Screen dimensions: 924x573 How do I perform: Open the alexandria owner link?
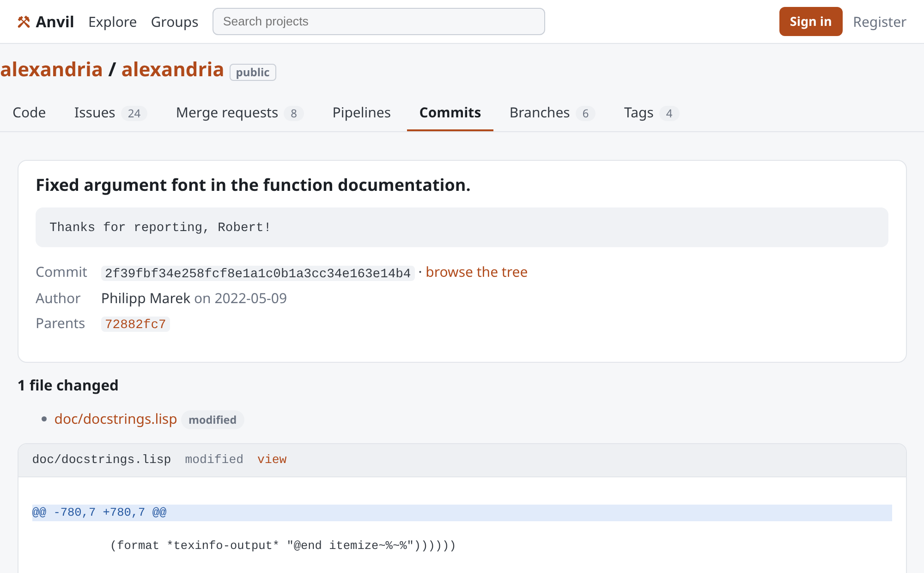point(51,69)
